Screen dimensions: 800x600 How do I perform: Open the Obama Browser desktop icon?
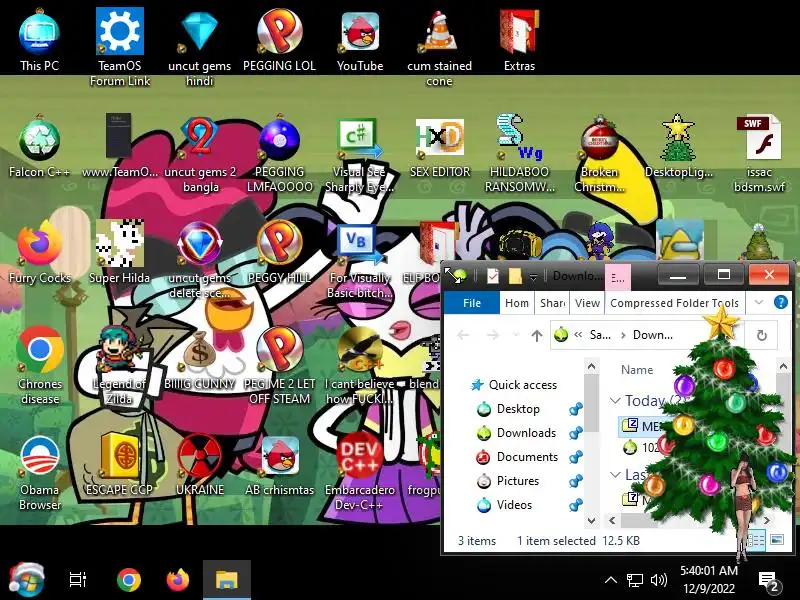[40, 472]
